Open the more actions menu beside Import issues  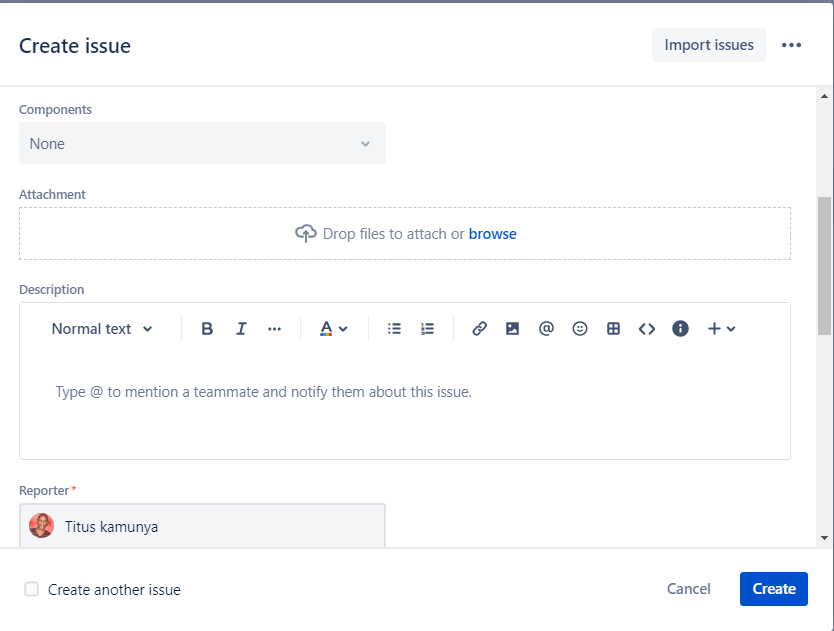(x=792, y=45)
